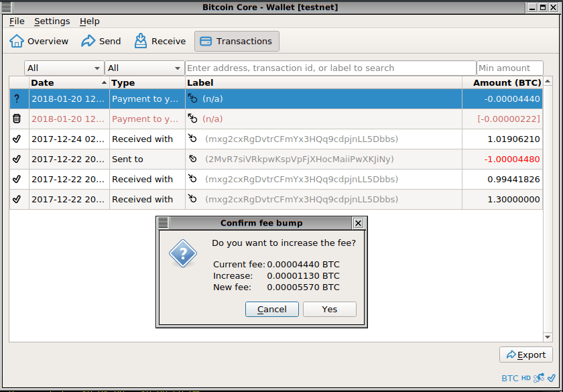Click the sent icon next to 2MvR7siV address

[x=193, y=159]
